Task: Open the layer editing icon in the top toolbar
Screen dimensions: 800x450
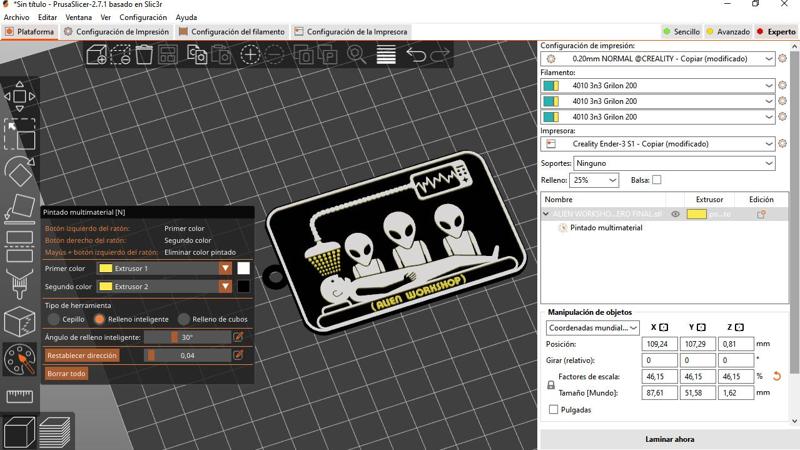Action: click(386, 55)
